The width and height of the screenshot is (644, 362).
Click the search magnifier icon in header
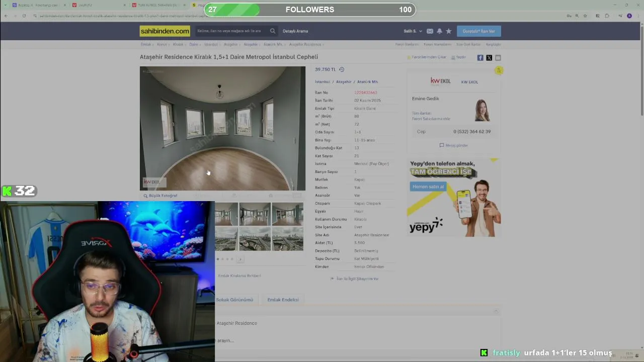273,31
